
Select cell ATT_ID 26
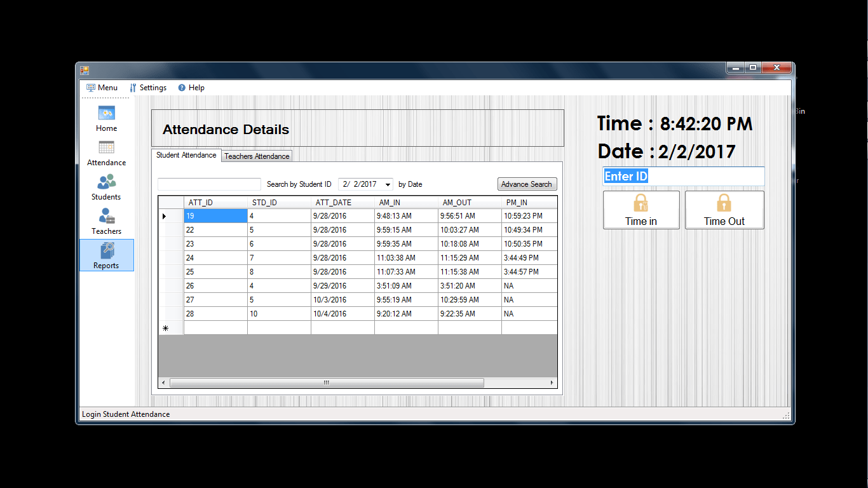[215, 286]
